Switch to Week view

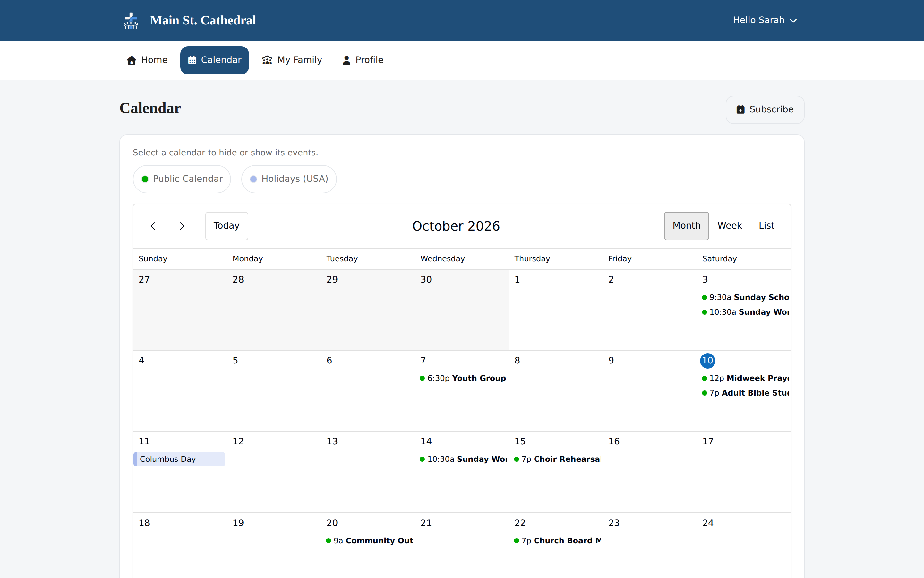tap(729, 226)
